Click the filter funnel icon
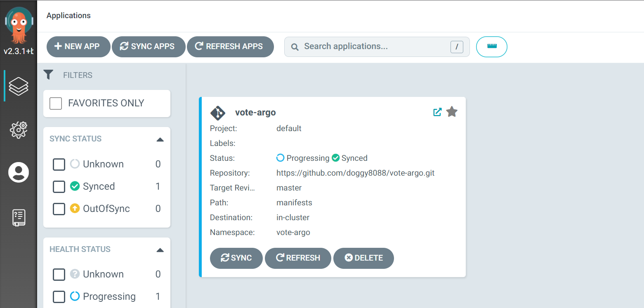Image resolution: width=644 pixels, height=308 pixels. 48,75
